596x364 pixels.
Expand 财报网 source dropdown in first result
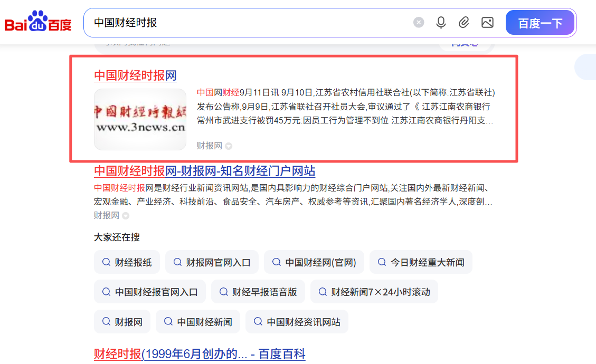click(229, 146)
